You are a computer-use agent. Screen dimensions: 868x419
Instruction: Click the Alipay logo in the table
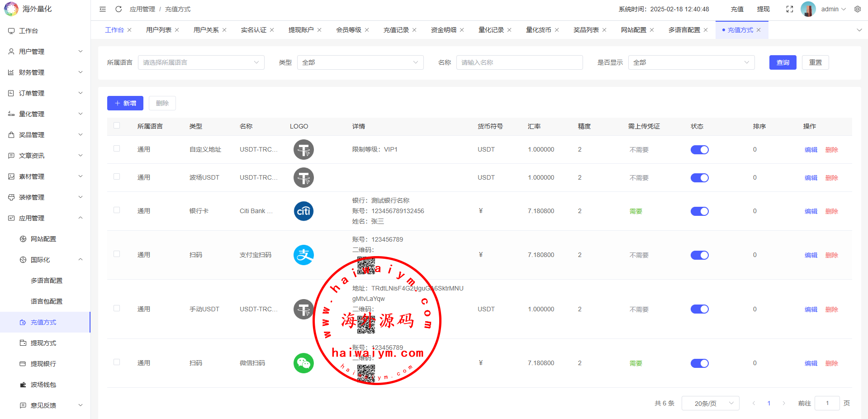pyautogui.click(x=304, y=255)
